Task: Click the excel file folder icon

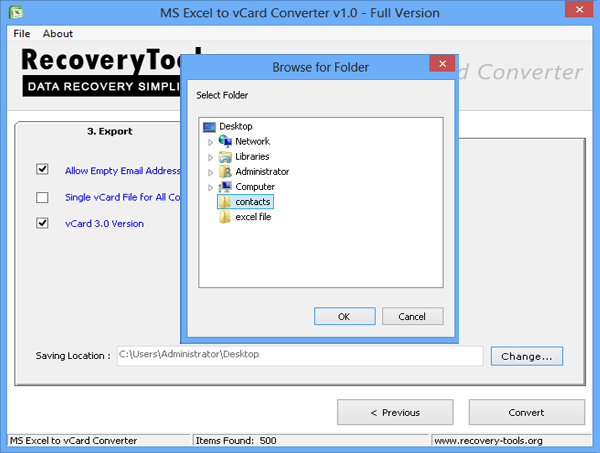Action: 225,217
